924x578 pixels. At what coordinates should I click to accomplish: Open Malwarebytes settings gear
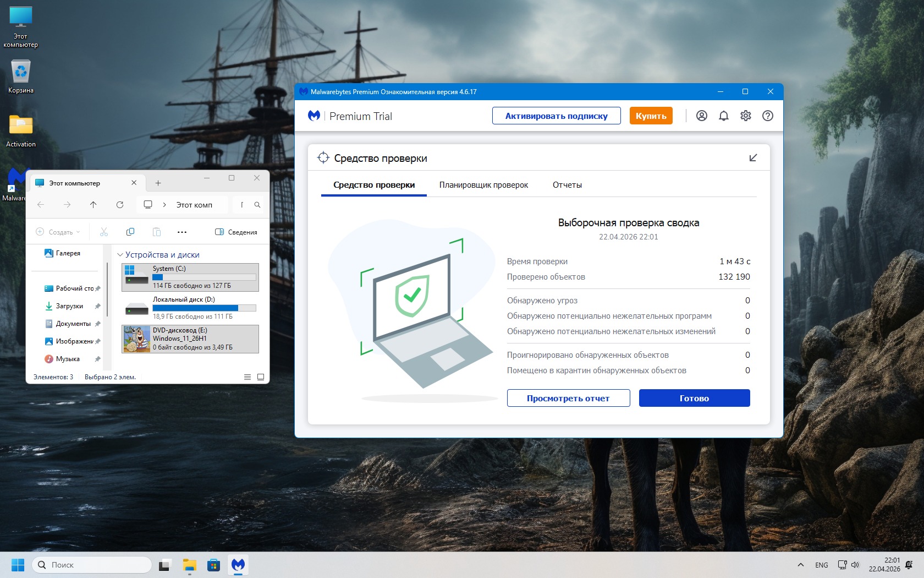(745, 116)
